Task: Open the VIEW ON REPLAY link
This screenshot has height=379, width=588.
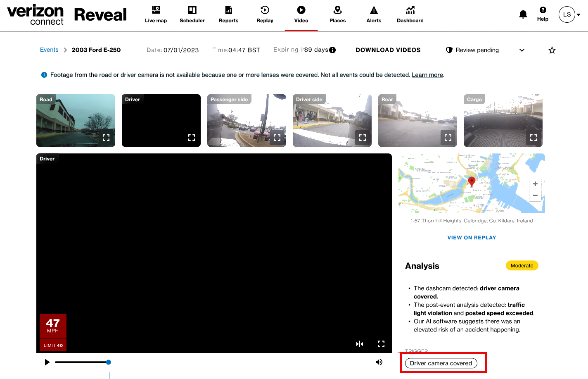Action: click(x=472, y=238)
